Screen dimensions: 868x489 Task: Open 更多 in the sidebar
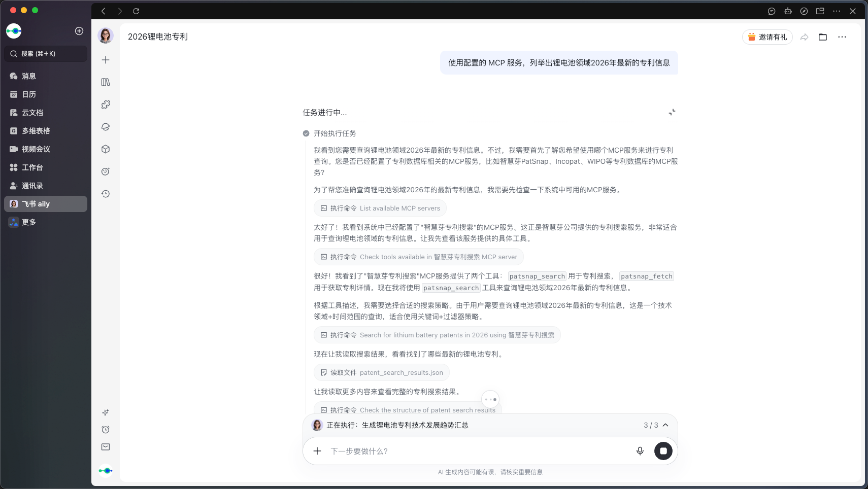click(46, 222)
